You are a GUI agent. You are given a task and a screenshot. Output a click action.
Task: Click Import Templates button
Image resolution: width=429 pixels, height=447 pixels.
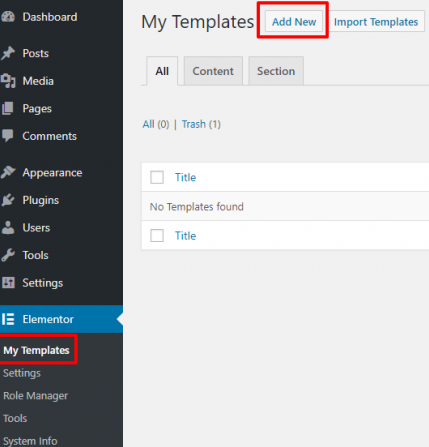(376, 22)
